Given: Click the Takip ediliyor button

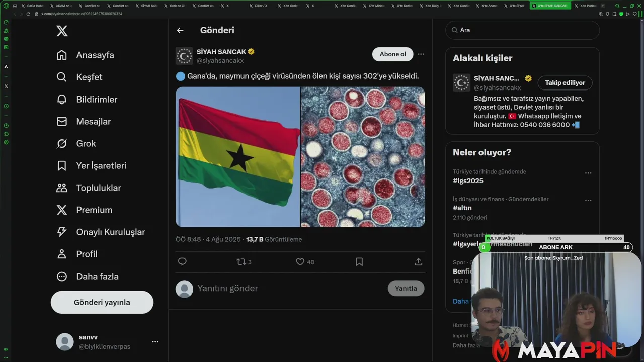Looking at the screenshot, I should click(x=565, y=83).
